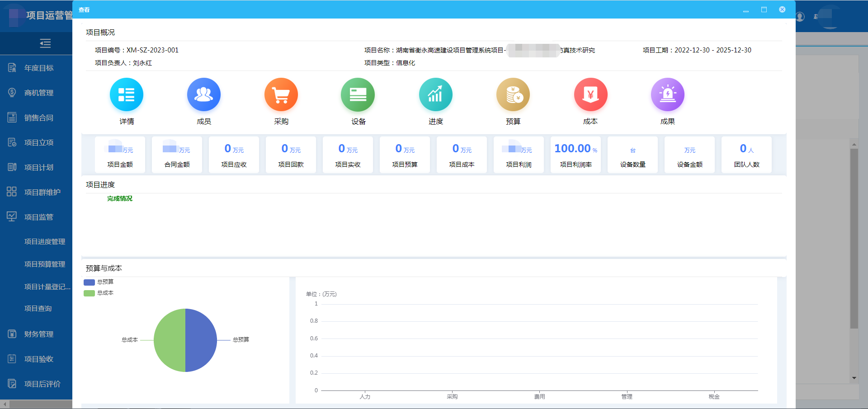
Task: Open the 成果 achievements icon
Action: pos(668,94)
